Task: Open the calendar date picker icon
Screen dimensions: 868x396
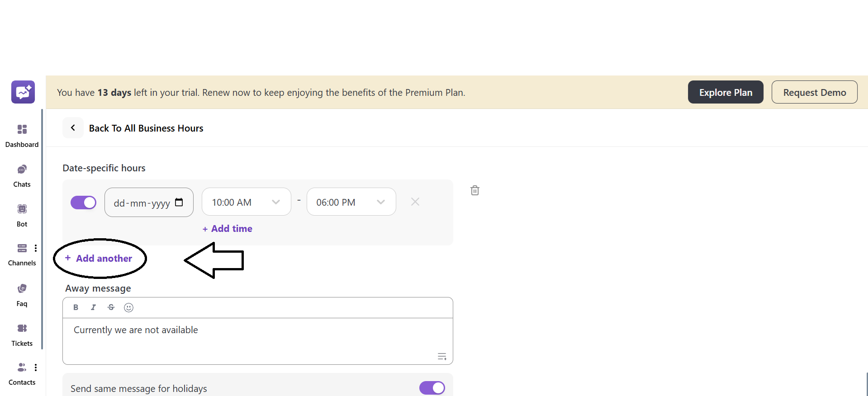Action: click(x=179, y=202)
